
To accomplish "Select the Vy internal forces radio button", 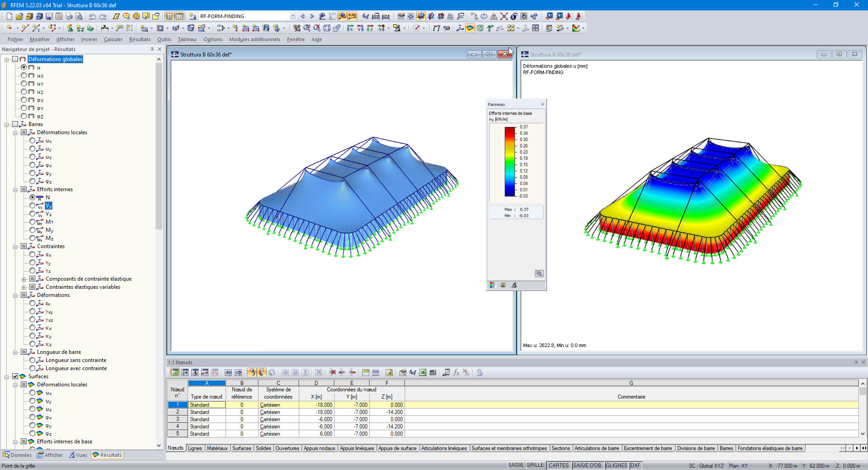I will (33, 206).
